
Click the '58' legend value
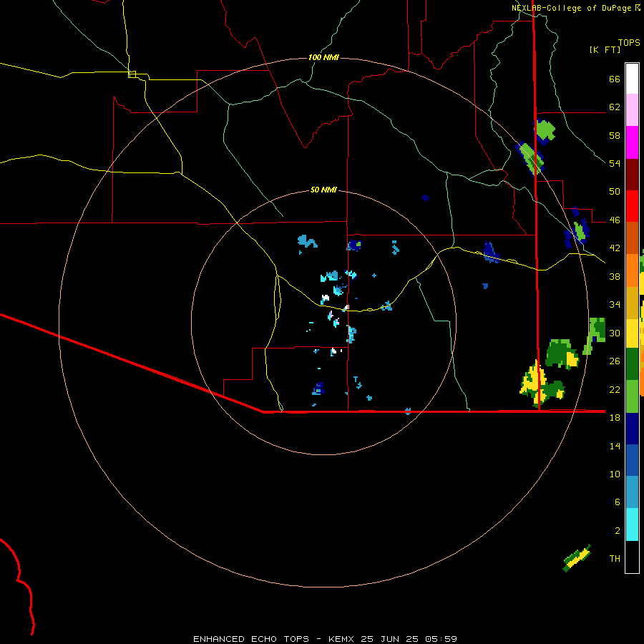pyautogui.click(x=615, y=135)
